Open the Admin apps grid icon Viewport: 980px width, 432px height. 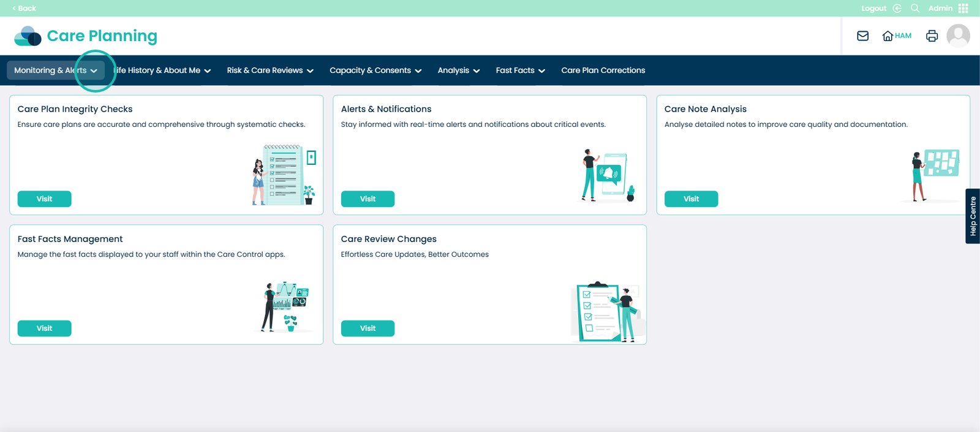(x=963, y=8)
